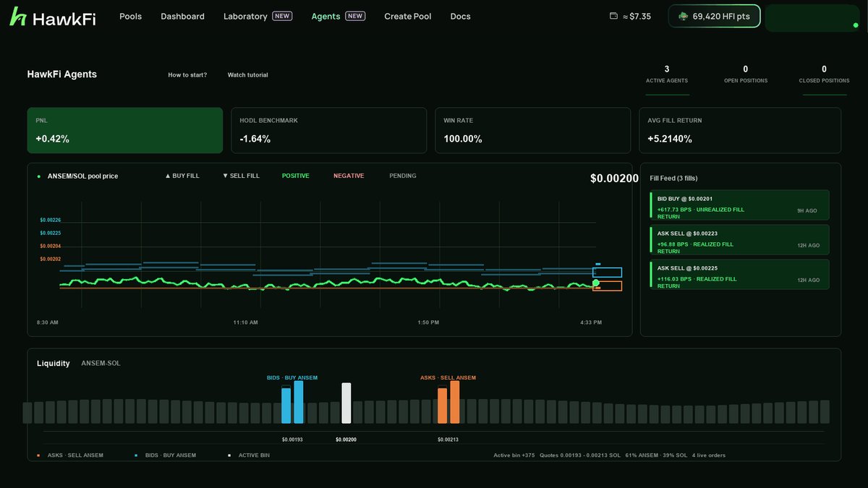Go to the Dashboard page
The height and width of the screenshot is (488, 868).
point(182,16)
